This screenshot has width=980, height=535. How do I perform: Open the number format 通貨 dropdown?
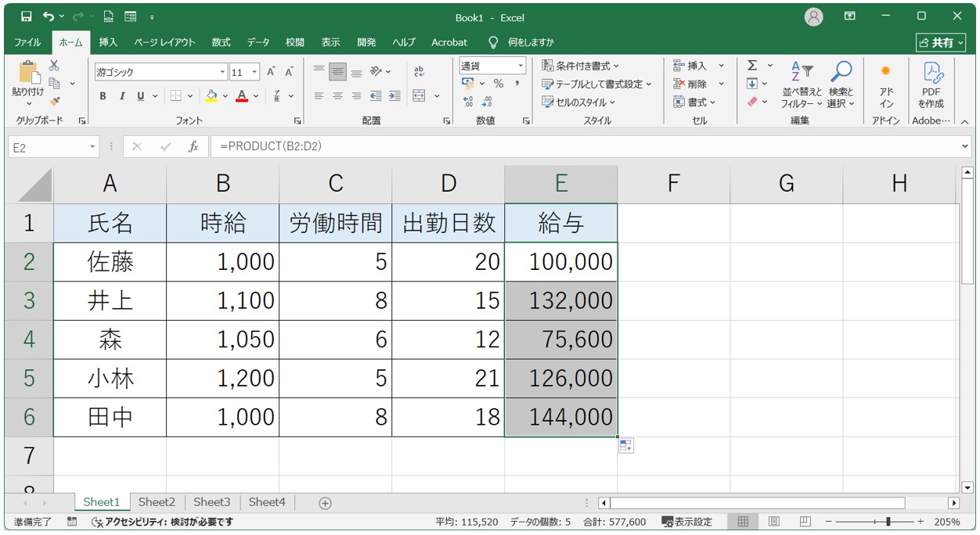point(521,66)
